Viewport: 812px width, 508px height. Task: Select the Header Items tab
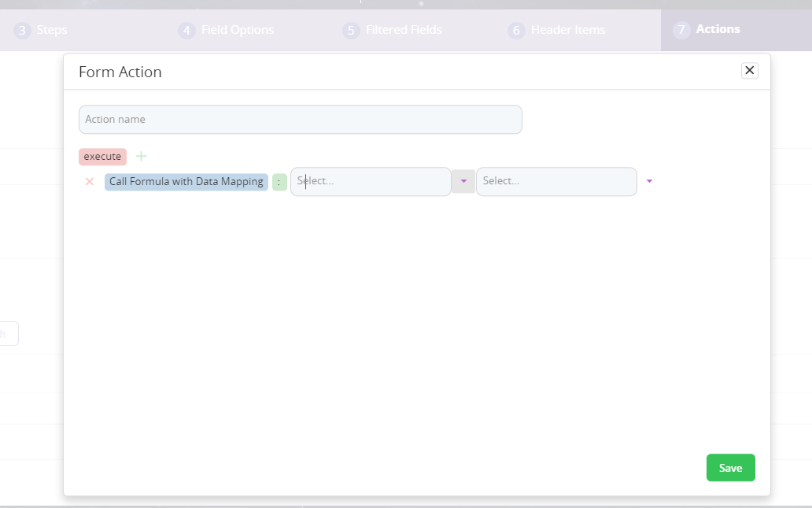[x=567, y=31]
